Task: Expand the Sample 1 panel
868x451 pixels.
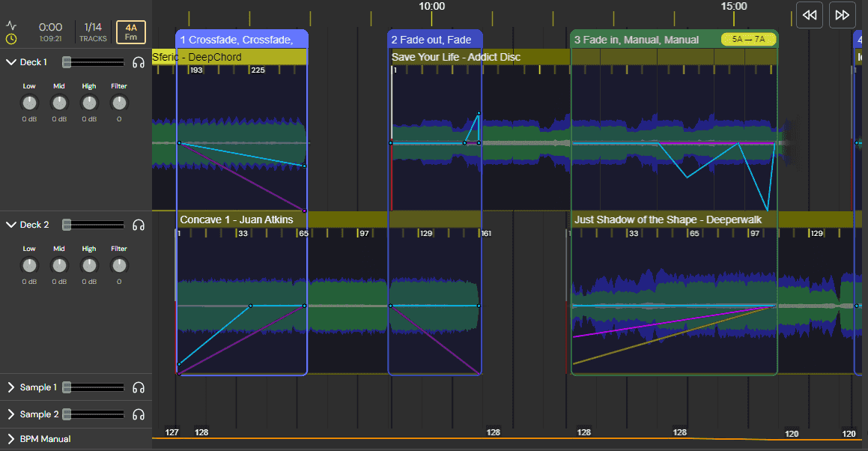Action: 12,387
